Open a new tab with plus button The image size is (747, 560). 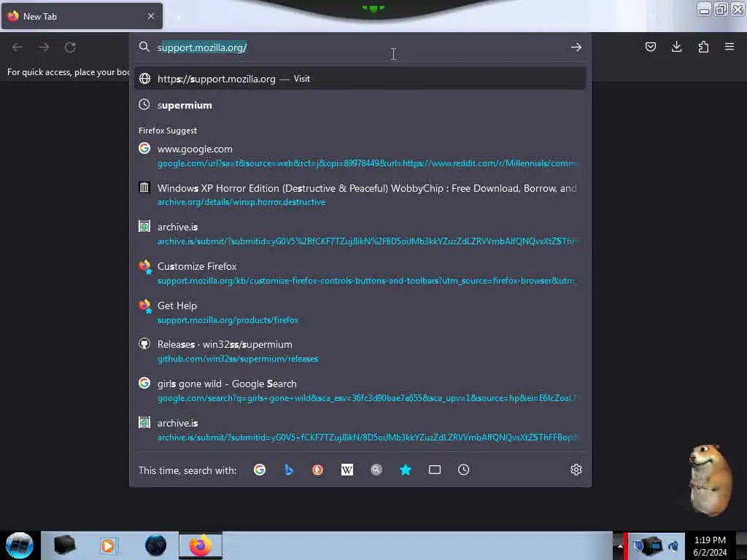click(178, 17)
